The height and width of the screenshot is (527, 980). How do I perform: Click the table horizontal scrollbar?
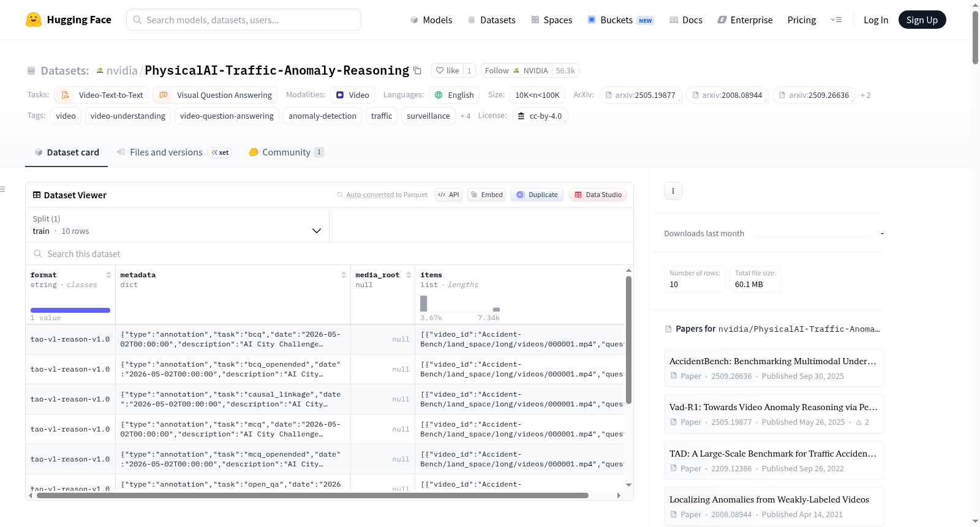312,495
